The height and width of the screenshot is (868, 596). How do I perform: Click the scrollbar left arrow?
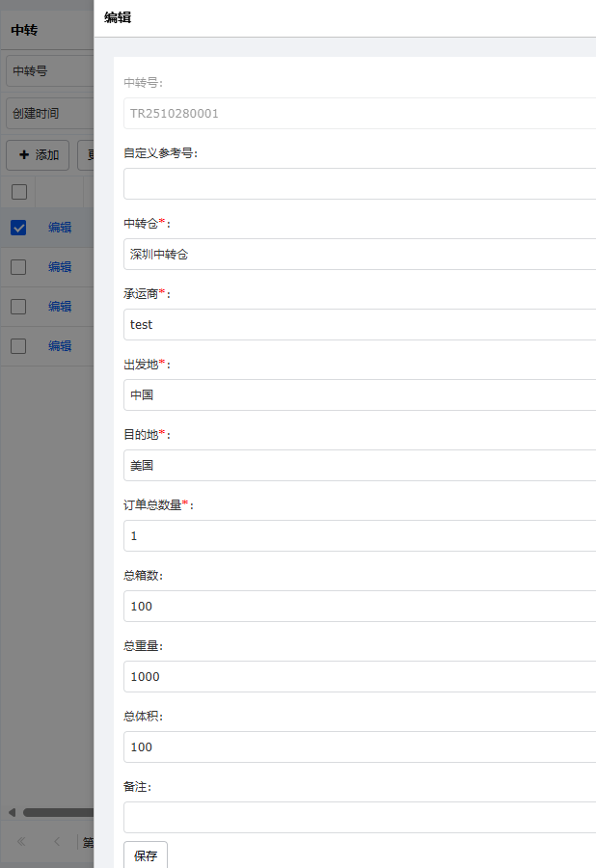(11, 812)
